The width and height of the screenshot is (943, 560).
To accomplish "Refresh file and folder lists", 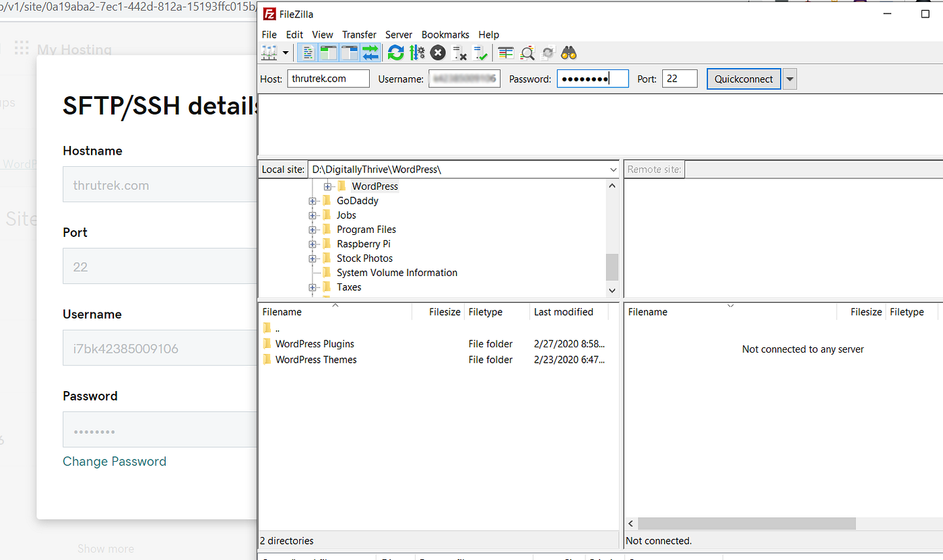I will [x=395, y=53].
